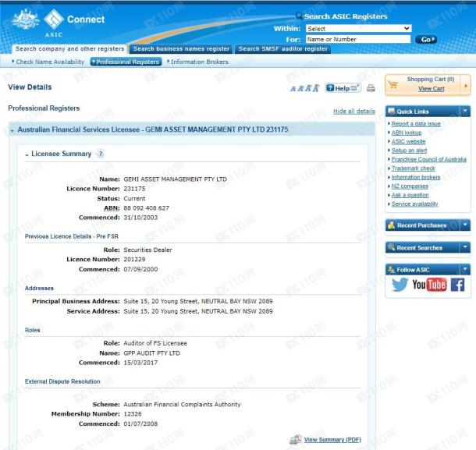
Task: Open Help via the question mark button
Action: click(343, 88)
